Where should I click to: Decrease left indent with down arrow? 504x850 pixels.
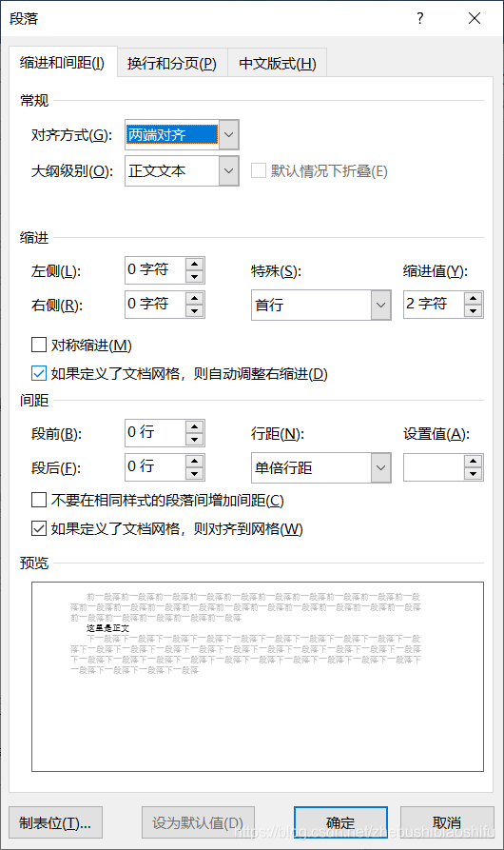pos(194,276)
